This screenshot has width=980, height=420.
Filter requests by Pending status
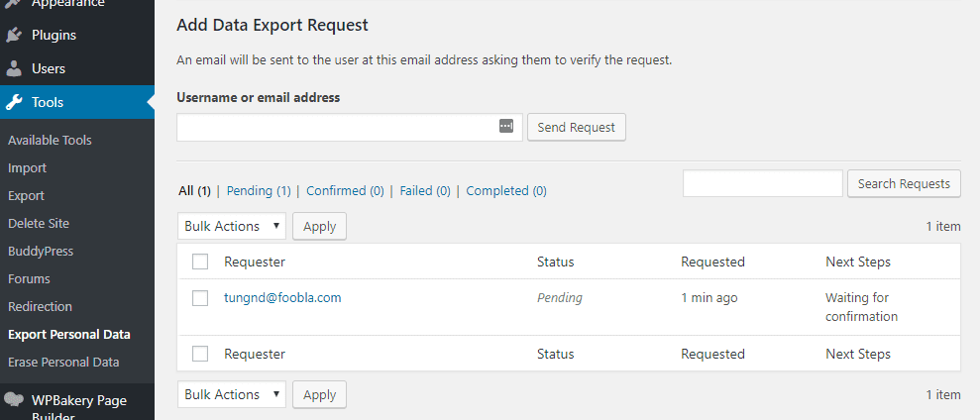click(x=258, y=191)
